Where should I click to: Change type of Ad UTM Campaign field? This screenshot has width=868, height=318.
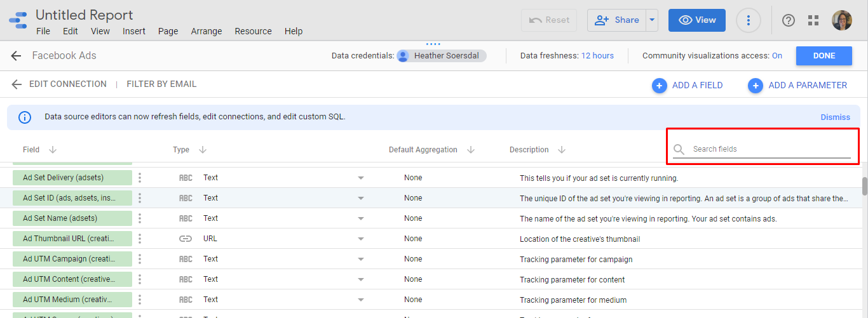point(360,260)
